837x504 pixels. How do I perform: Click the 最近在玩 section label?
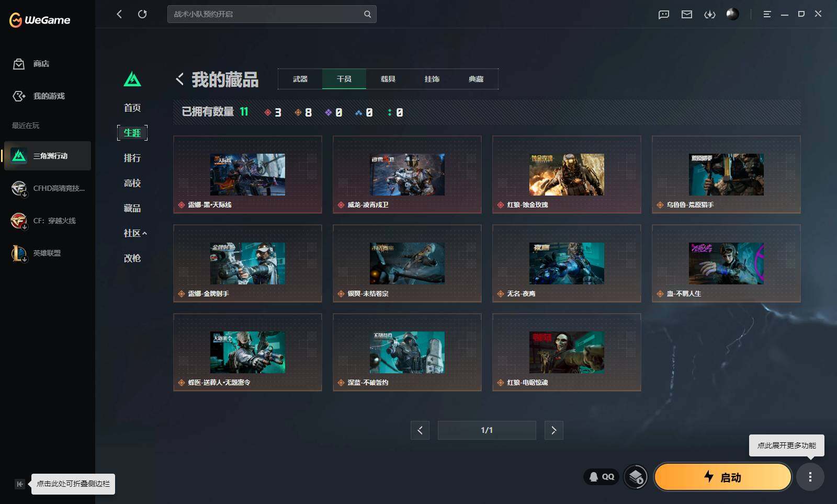pyautogui.click(x=26, y=125)
